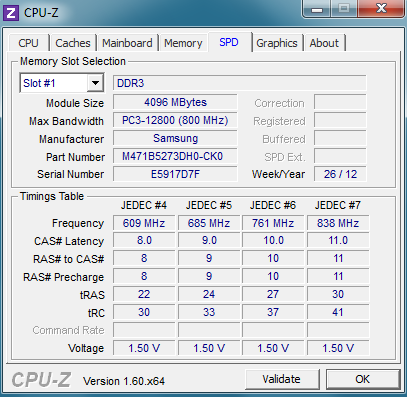This screenshot has height=397, width=407.
Task: Click the RAS# to CAS# row label
Action: [69, 259]
